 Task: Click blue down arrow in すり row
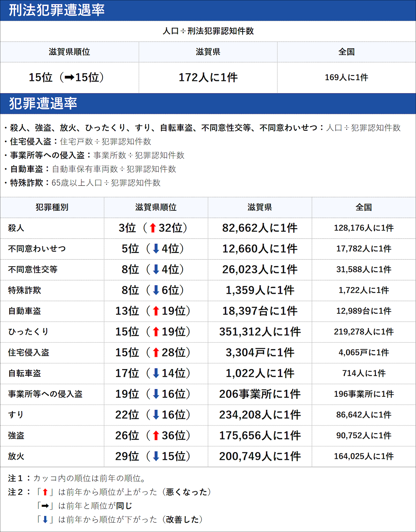coord(156,415)
